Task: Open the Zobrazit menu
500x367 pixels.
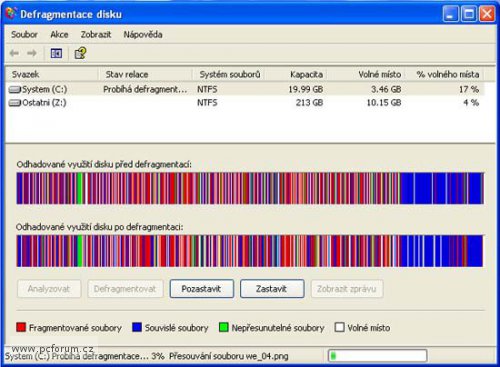Action: (96, 34)
